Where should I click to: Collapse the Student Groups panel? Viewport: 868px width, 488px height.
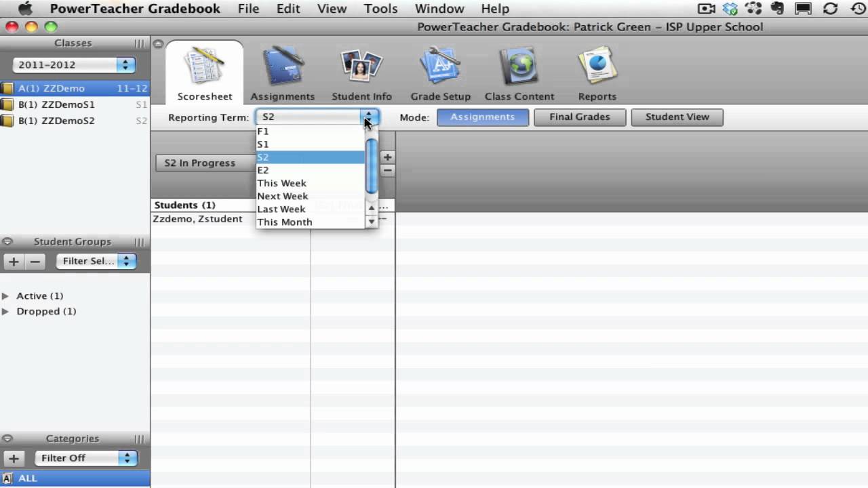point(7,242)
